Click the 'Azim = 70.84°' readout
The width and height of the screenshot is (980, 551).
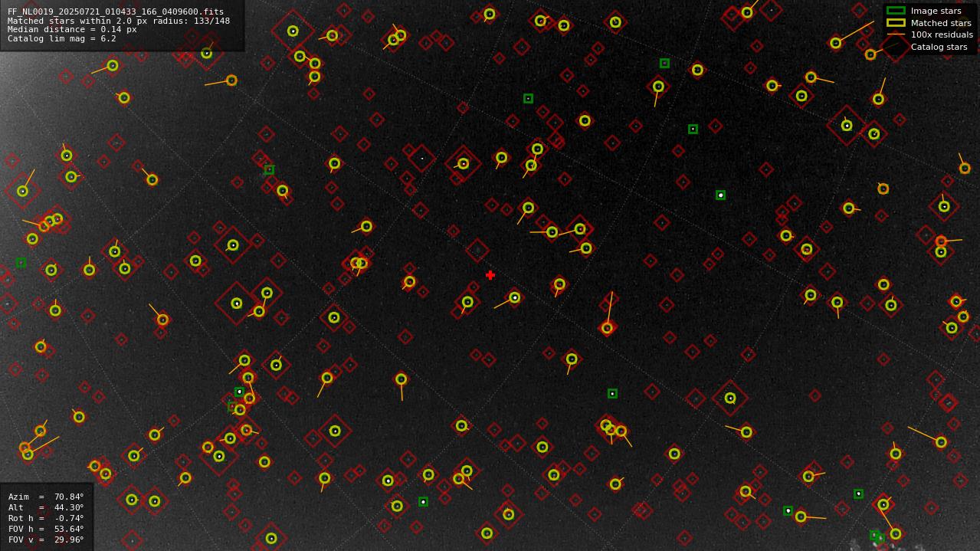tap(46, 497)
